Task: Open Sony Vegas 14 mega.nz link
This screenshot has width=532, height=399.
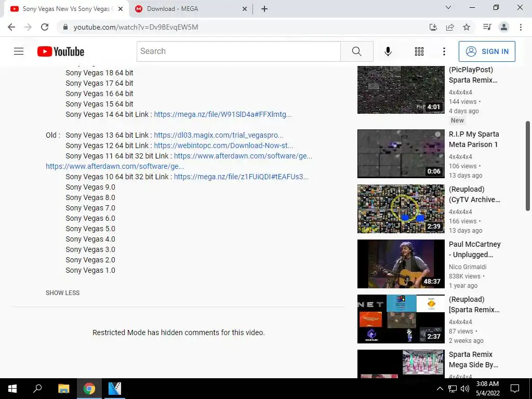Action: tap(222, 114)
